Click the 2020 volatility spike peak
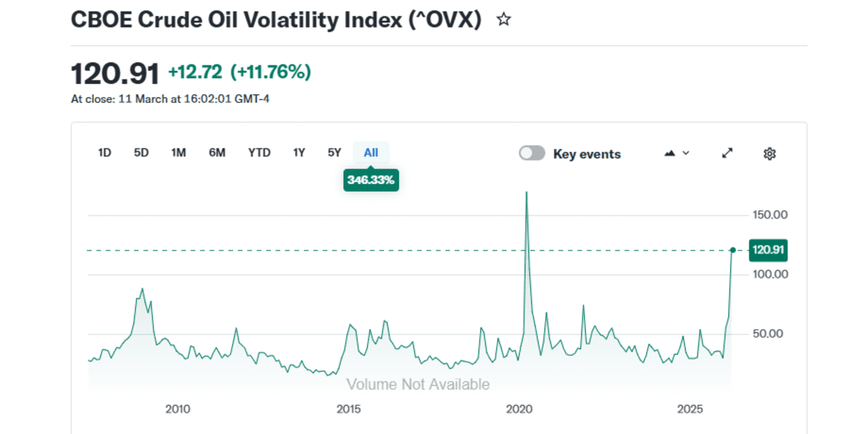Viewport: 868px width, 434px height. point(526,193)
